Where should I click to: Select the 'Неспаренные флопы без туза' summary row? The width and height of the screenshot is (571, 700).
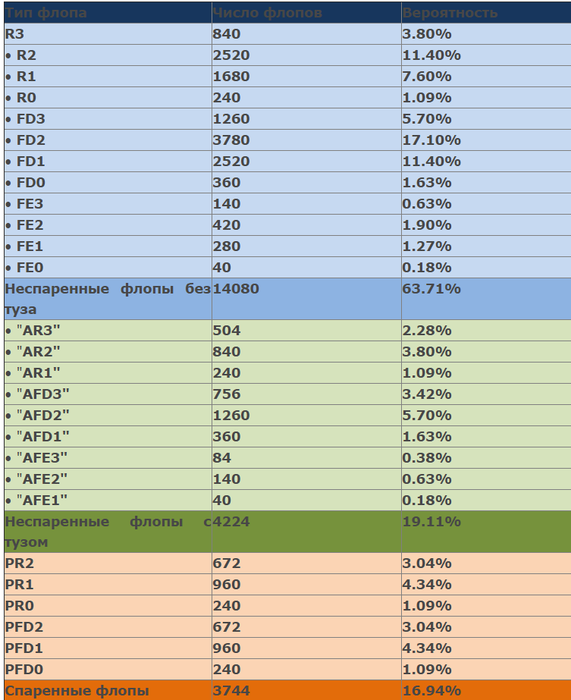[x=288, y=299]
